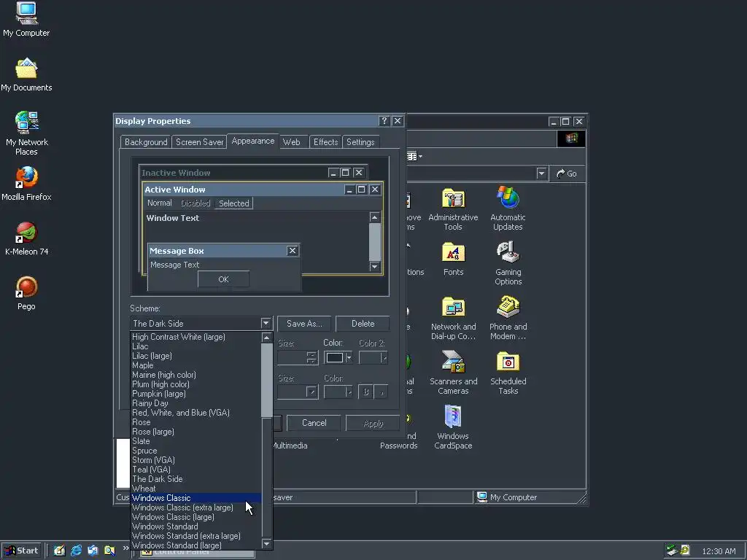Click OK in the Message Box preview
Viewport: 747px width, 560px height.
[223, 279]
